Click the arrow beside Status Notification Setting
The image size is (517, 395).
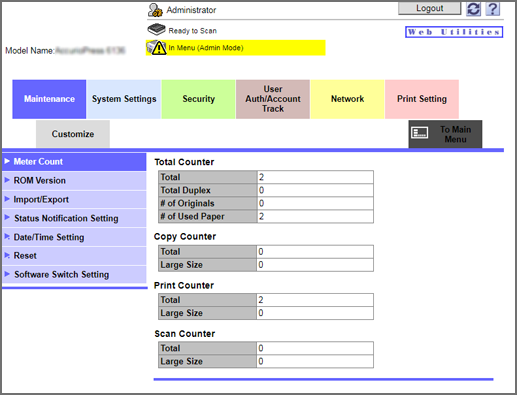click(7, 217)
